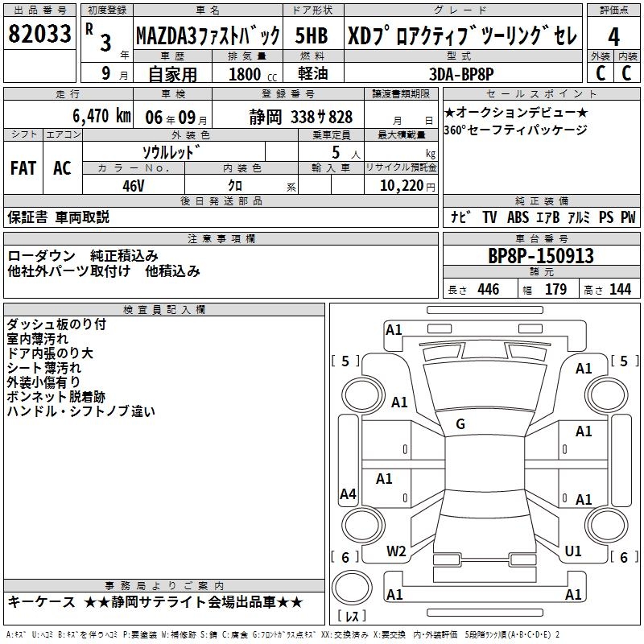Click the inspector note ハンドル・シフトノブ違い
644x644 pixels.
click(x=81, y=411)
